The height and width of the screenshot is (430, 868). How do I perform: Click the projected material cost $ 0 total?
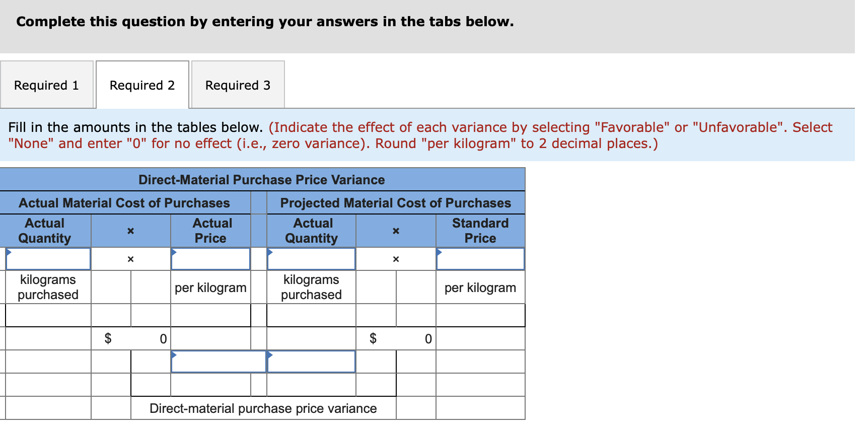416,339
